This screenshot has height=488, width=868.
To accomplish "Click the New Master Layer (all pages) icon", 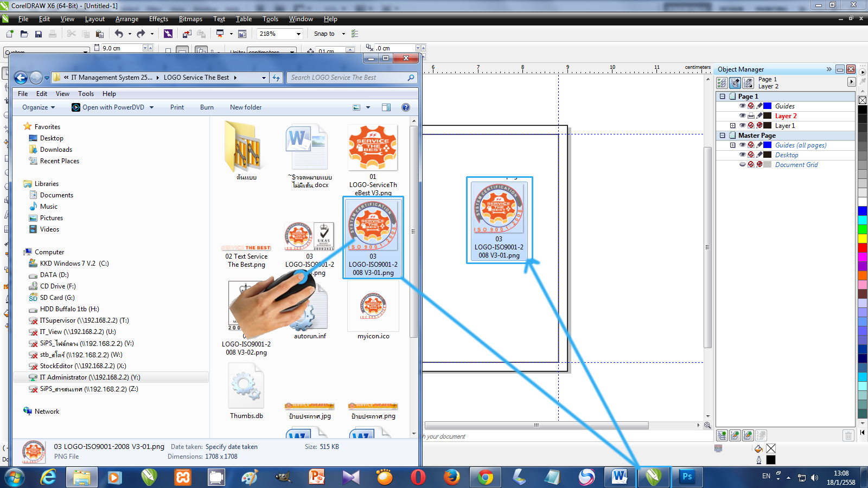I will pyautogui.click(x=735, y=435).
